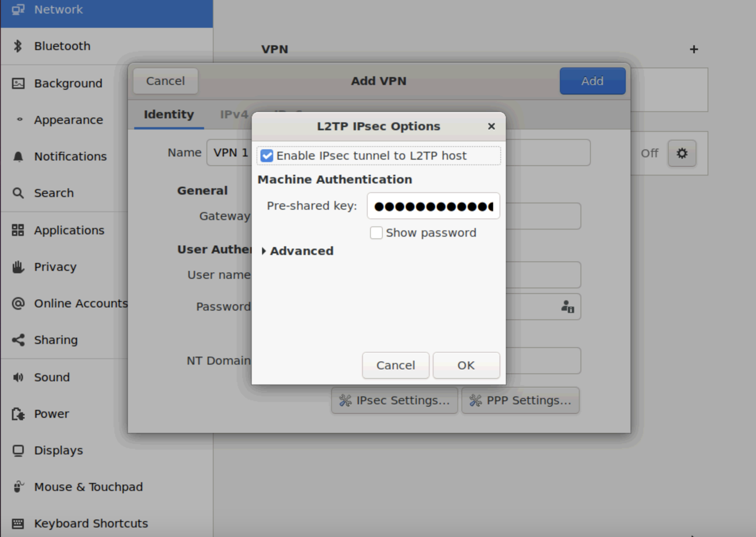Click the Displays monitor icon
756x537 pixels.
click(x=18, y=450)
